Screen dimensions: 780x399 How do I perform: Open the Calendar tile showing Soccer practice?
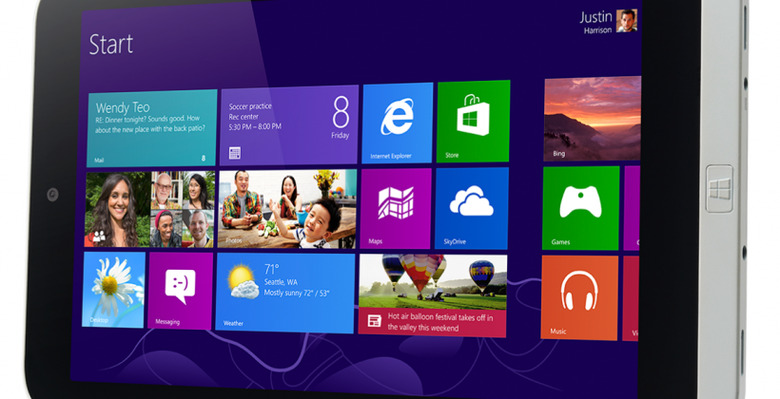coord(289,125)
